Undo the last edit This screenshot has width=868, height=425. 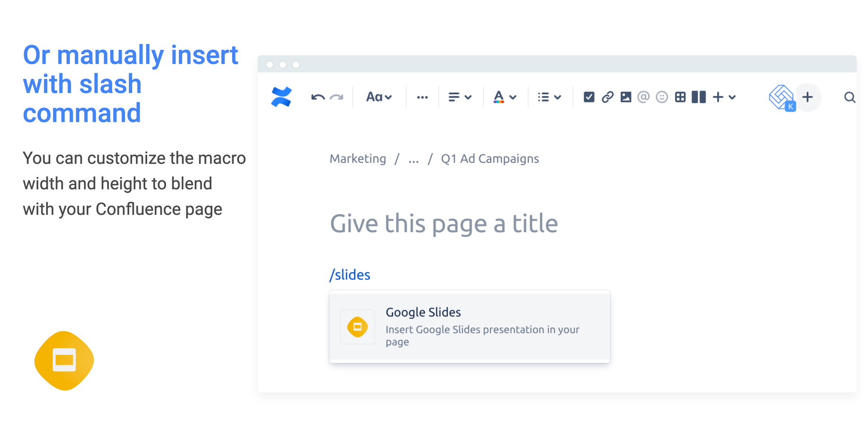pos(318,97)
